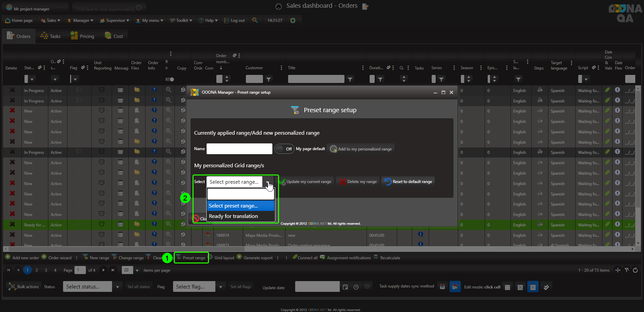The image size is (644, 312).
Task: Choose 'Ready for translation' preset range
Action: pos(233,216)
